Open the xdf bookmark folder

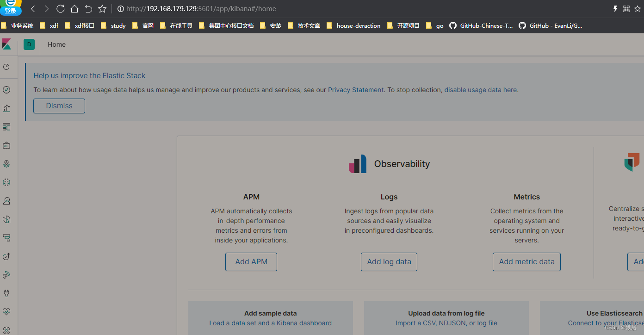(x=49, y=26)
